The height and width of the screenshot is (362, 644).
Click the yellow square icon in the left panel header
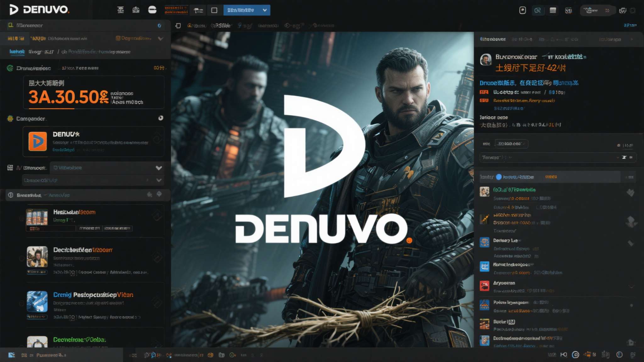[x=11, y=25]
